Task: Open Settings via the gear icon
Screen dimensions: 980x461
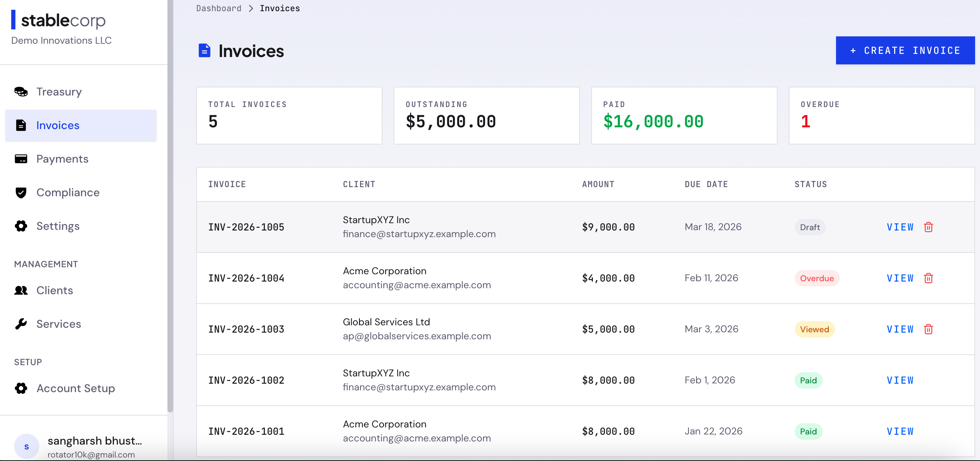Action: pos(21,226)
